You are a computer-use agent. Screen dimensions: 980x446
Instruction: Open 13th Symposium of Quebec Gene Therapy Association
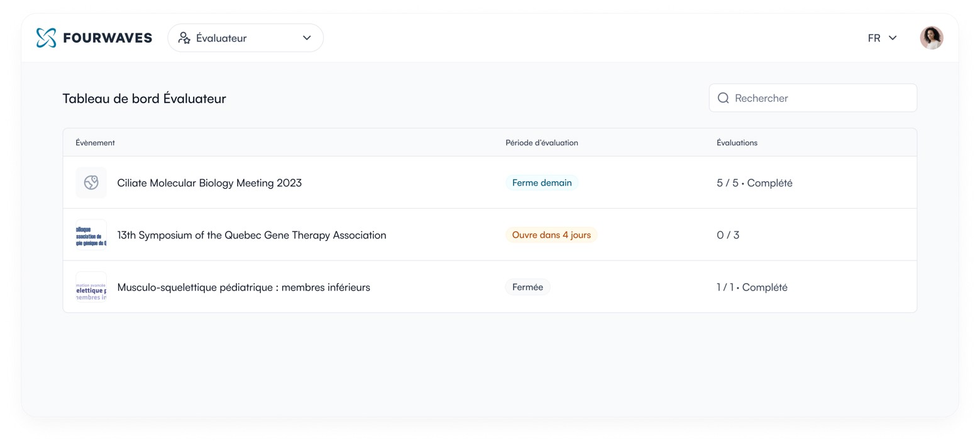click(x=251, y=235)
